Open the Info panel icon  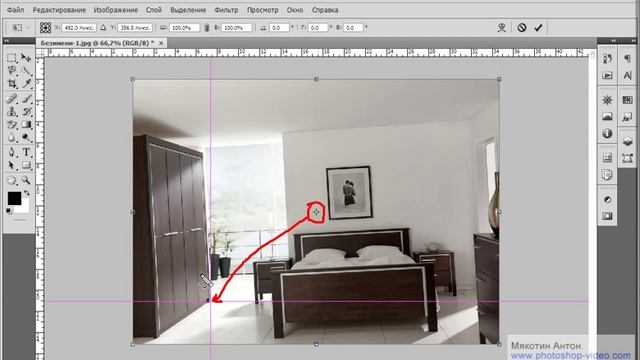click(x=607, y=133)
